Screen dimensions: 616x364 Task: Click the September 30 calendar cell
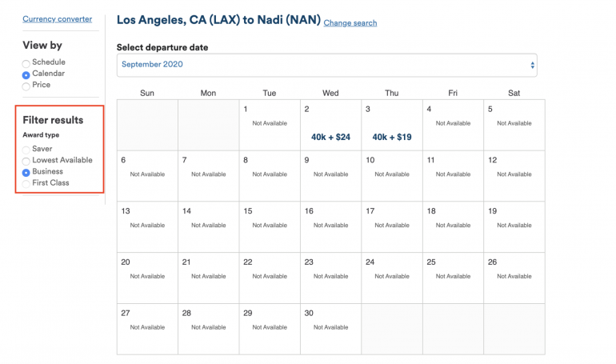pos(330,328)
